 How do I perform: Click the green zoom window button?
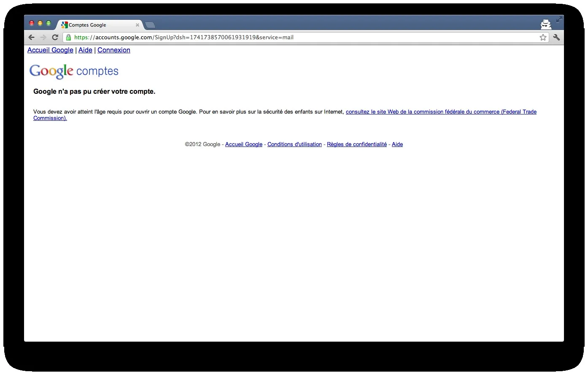49,23
